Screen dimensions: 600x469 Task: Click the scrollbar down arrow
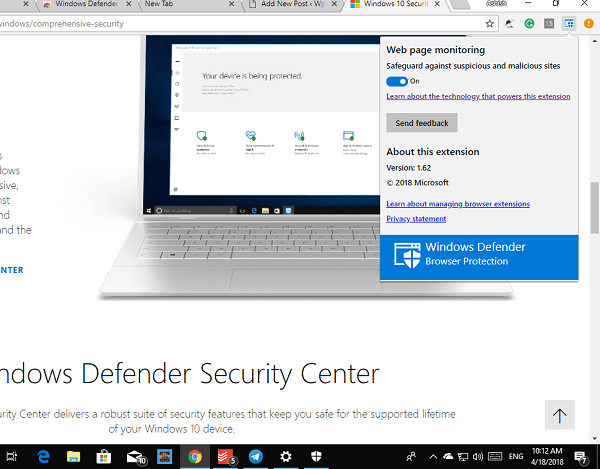tap(595, 438)
